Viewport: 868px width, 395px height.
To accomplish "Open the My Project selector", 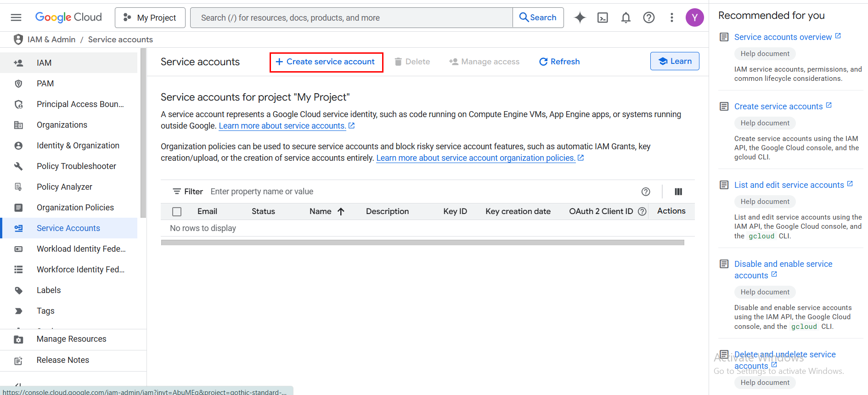I will [x=150, y=17].
